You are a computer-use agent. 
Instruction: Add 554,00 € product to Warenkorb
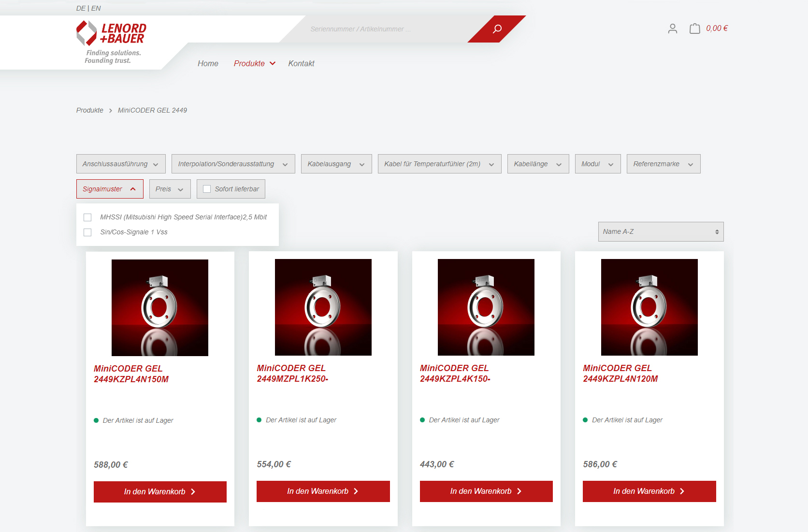[323, 491]
